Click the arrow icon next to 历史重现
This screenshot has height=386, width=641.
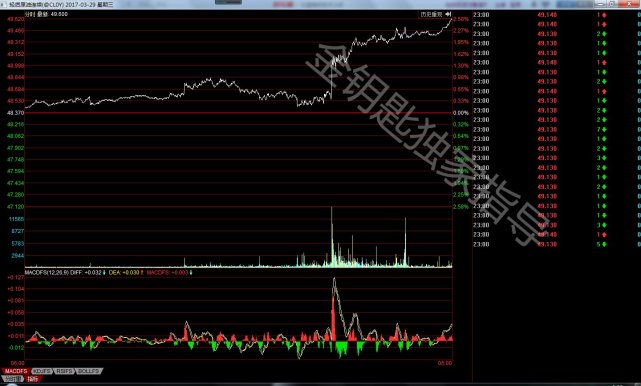[448, 14]
